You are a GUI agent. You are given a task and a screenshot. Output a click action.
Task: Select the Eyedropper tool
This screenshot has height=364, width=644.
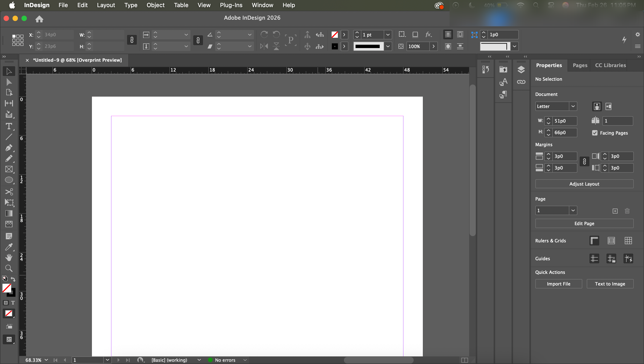(9, 247)
